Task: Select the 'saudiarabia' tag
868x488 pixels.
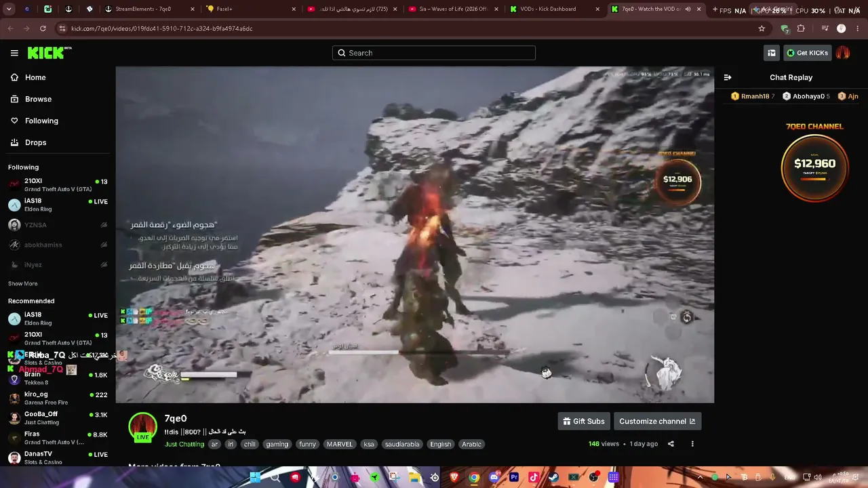Action: (402, 445)
